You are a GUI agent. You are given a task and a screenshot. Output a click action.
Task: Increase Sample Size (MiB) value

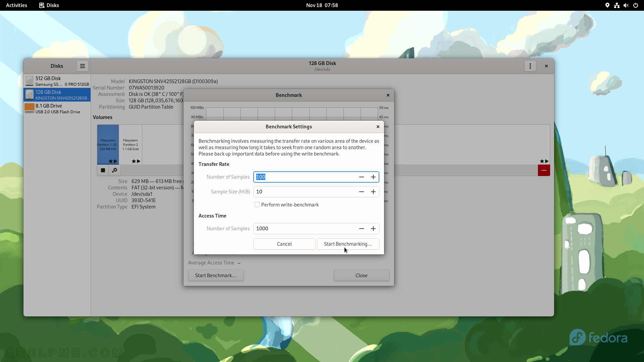point(373,192)
